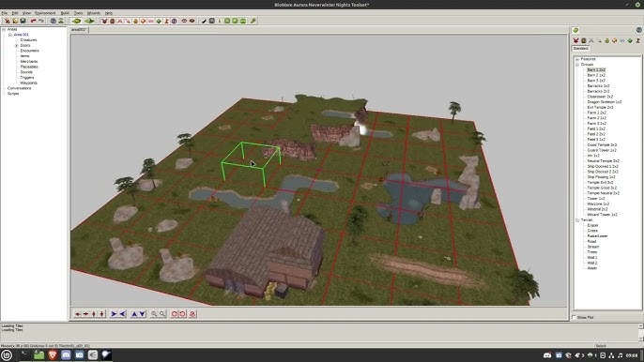Select Creatures in the area tree

point(28,40)
